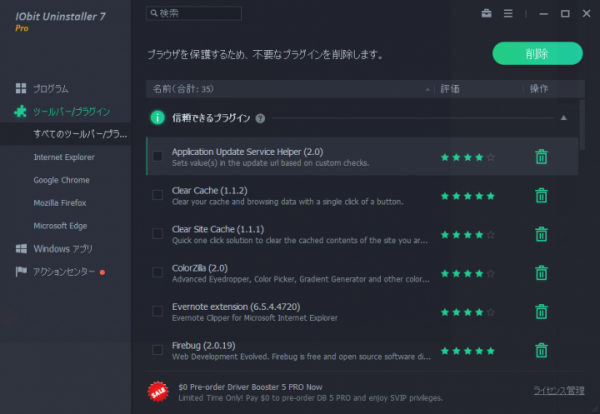Click the action center flag icon
The image size is (600, 414).
[21, 271]
